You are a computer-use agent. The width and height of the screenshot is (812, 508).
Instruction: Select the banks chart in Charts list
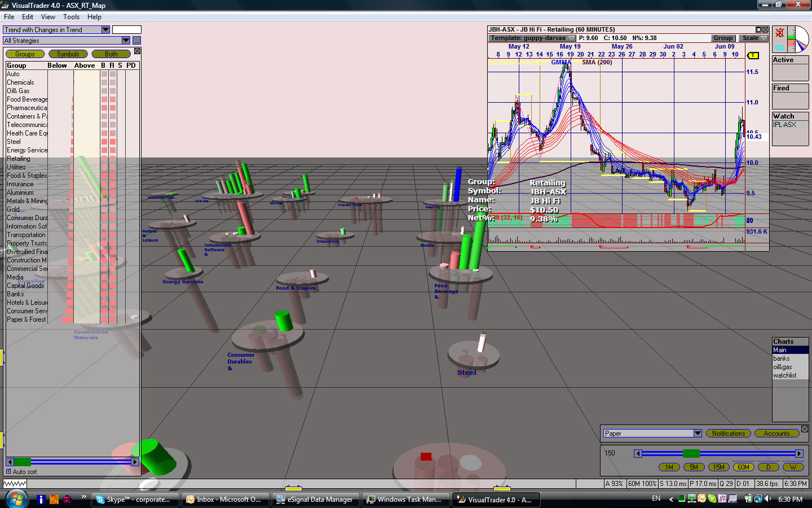point(790,358)
